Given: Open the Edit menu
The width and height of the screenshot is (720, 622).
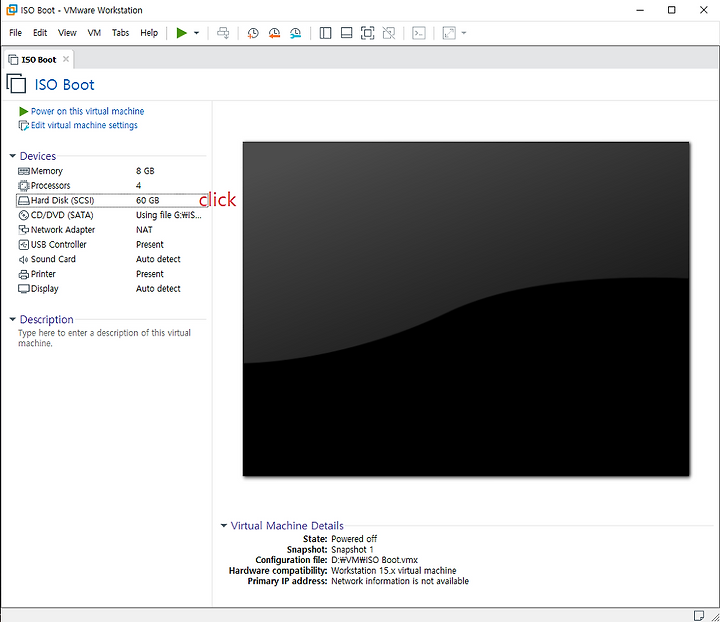Looking at the screenshot, I should (x=40, y=33).
